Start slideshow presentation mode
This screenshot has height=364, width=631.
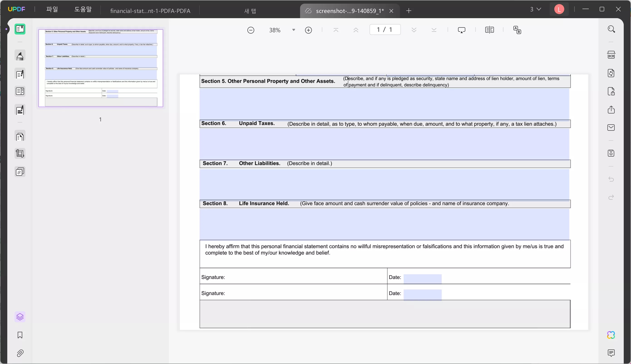(461, 30)
